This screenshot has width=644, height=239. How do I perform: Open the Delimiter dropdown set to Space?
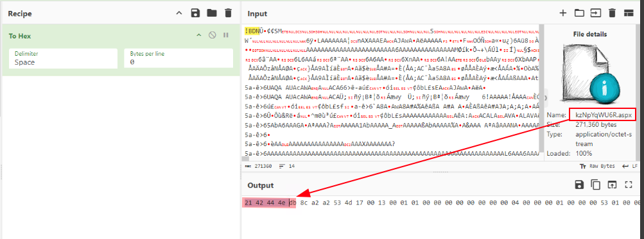pyautogui.click(x=64, y=58)
